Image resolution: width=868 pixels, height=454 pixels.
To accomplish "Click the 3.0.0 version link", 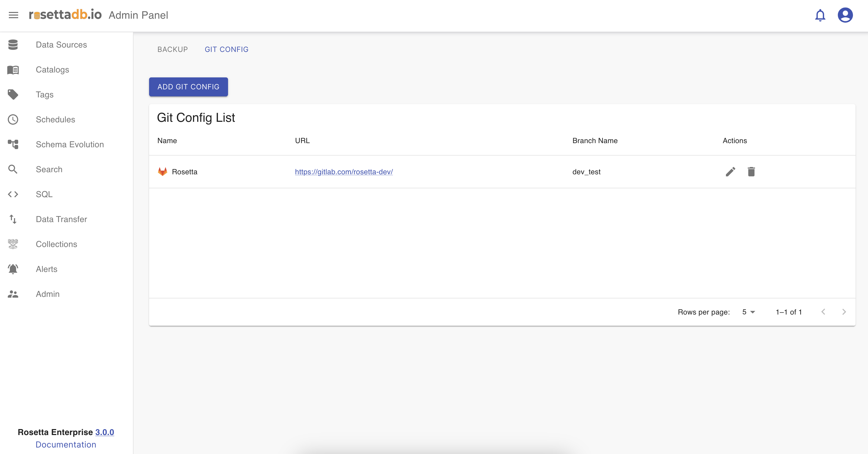I will click(x=104, y=432).
